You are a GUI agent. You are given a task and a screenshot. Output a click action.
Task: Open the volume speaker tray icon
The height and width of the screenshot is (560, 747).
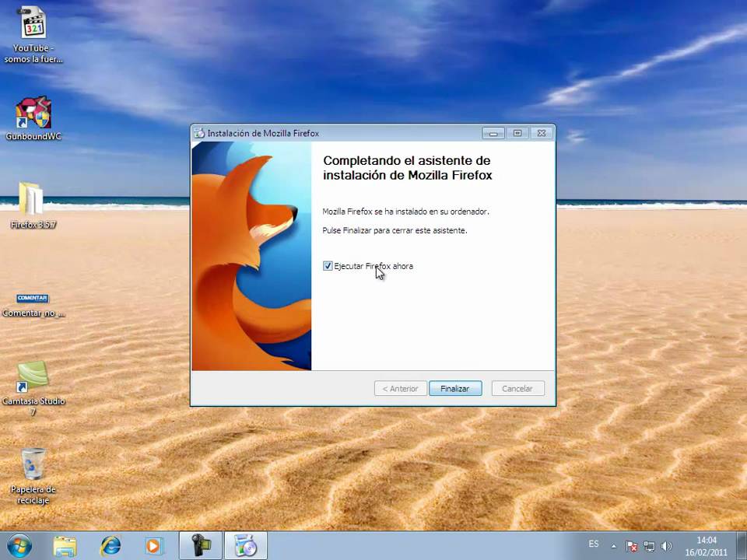pyautogui.click(x=666, y=546)
